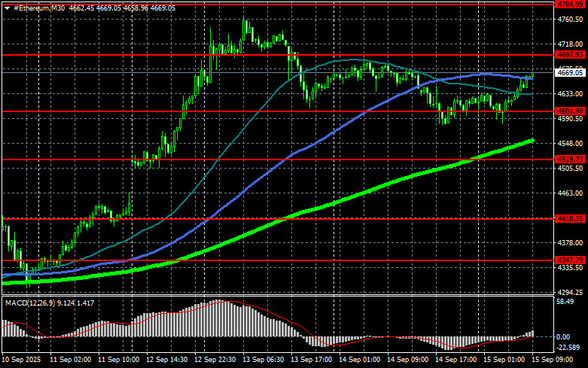Click the current price tag 4669.05
The image size is (588, 368).
[x=570, y=73]
